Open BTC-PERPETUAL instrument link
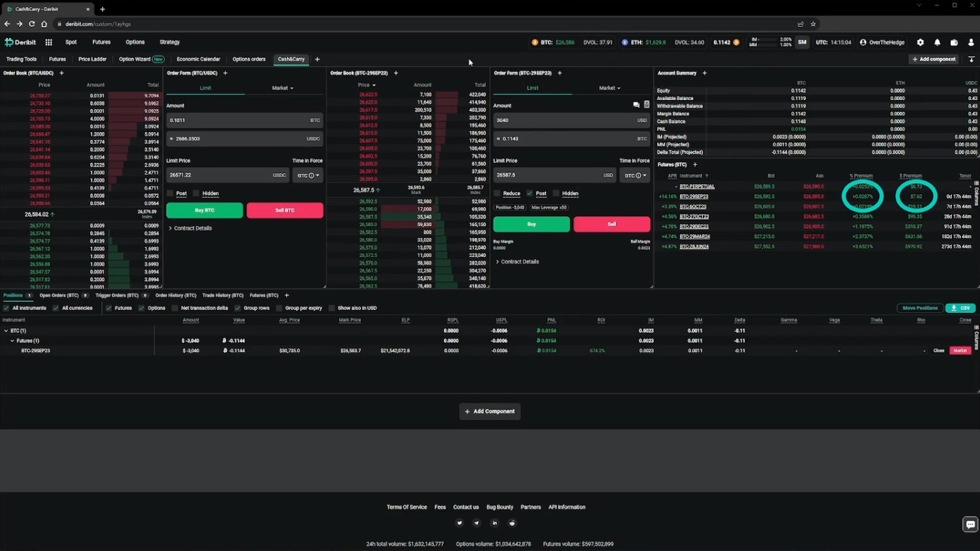The image size is (980, 551). [x=697, y=186]
